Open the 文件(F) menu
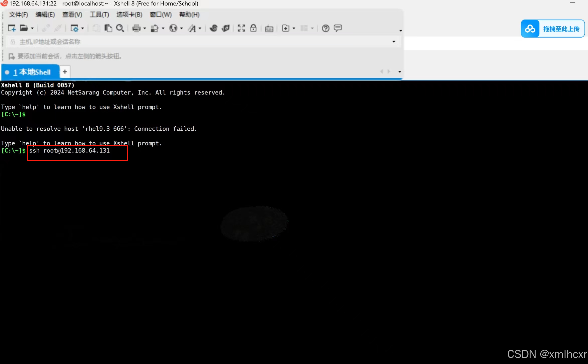Image resolution: width=588 pixels, height=364 pixels. pos(18,15)
